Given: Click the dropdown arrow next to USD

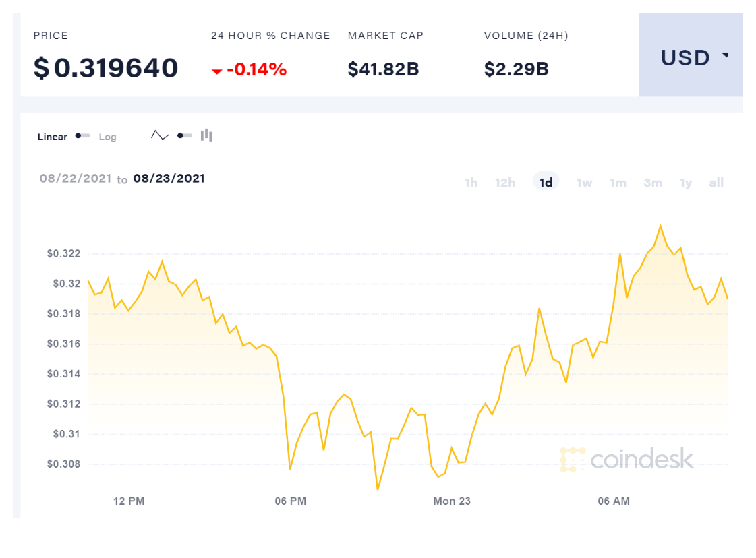Looking at the screenshot, I should [x=726, y=56].
